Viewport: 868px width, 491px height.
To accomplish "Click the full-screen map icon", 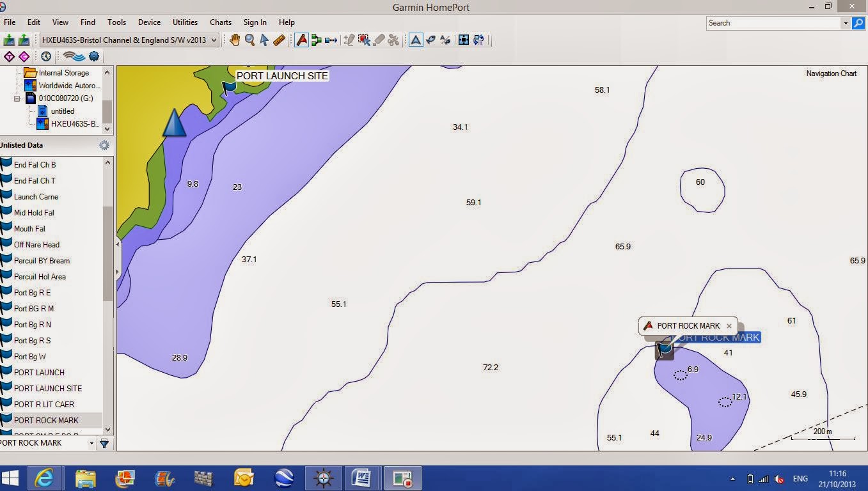I will pos(464,40).
